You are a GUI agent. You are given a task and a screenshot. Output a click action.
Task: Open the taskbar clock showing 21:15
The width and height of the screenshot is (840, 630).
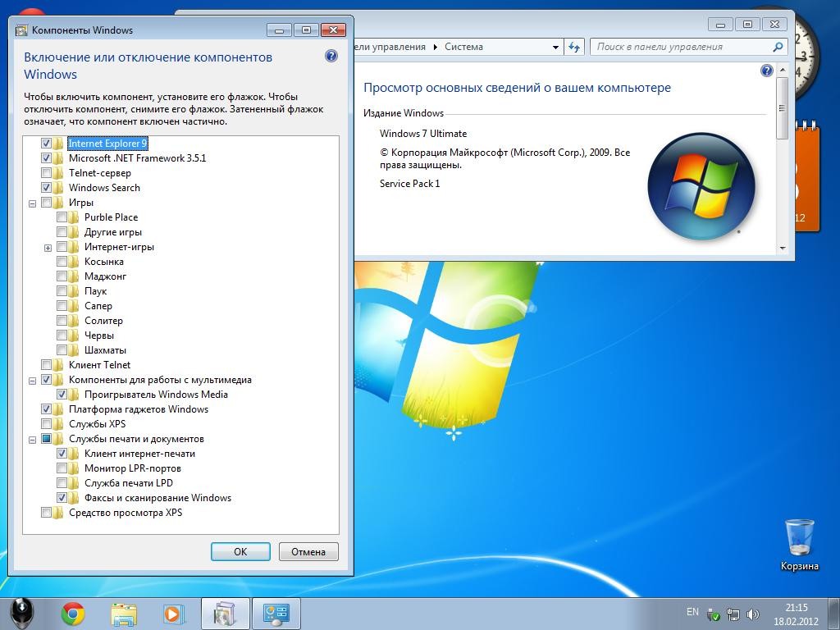point(796,614)
